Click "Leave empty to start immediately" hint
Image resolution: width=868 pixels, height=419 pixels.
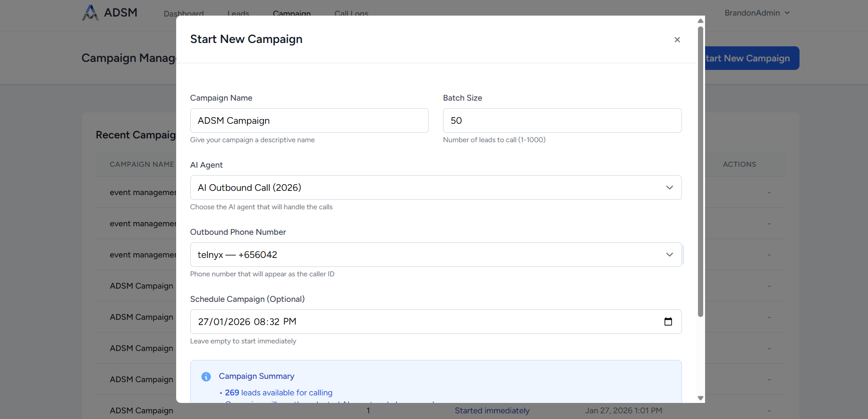[243, 341]
